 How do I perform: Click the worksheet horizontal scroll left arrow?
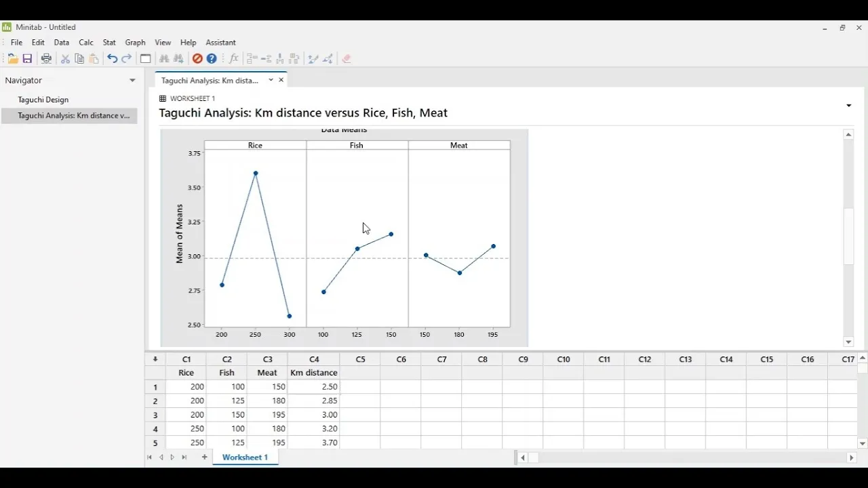pos(522,458)
